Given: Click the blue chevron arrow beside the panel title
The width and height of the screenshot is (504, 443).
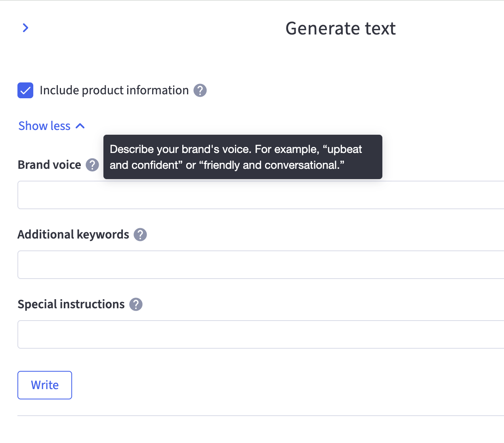Looking at the screenshot, I should click(25, 28).
